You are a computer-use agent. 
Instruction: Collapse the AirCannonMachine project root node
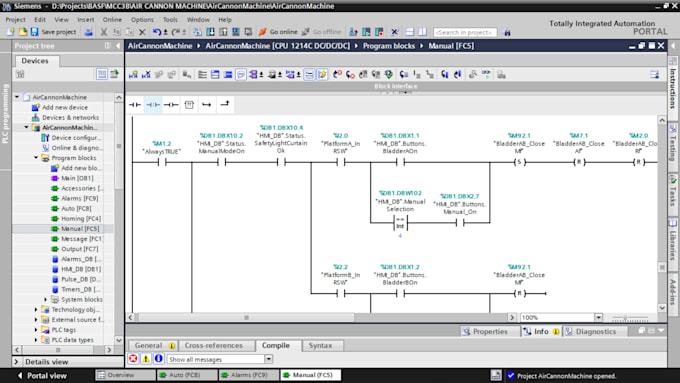[17, 97]
